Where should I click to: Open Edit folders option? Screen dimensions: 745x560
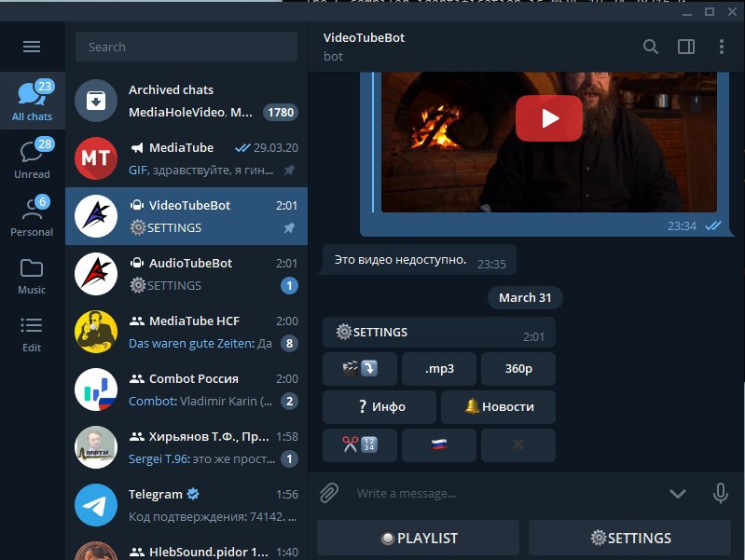pos(33,334)
